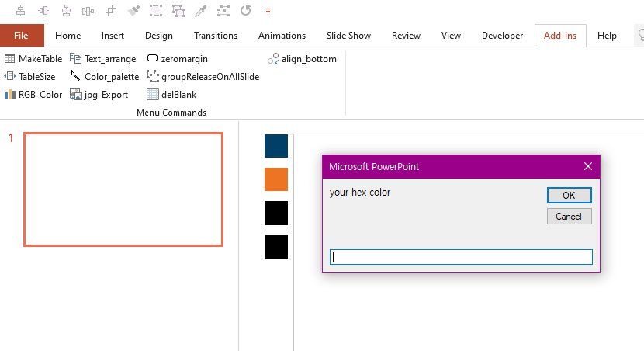Switch to the Insert tab
This screenshot has height=351, width=644.
113,36
